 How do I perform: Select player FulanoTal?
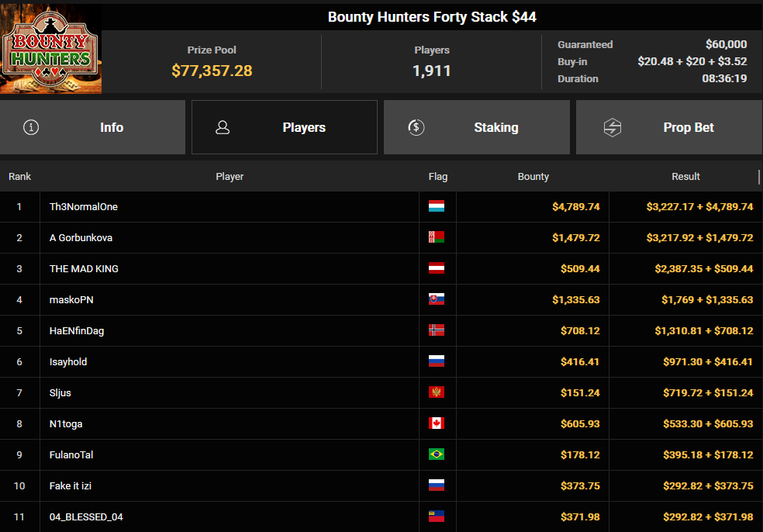pyautogui.click(x=71, y=455)
